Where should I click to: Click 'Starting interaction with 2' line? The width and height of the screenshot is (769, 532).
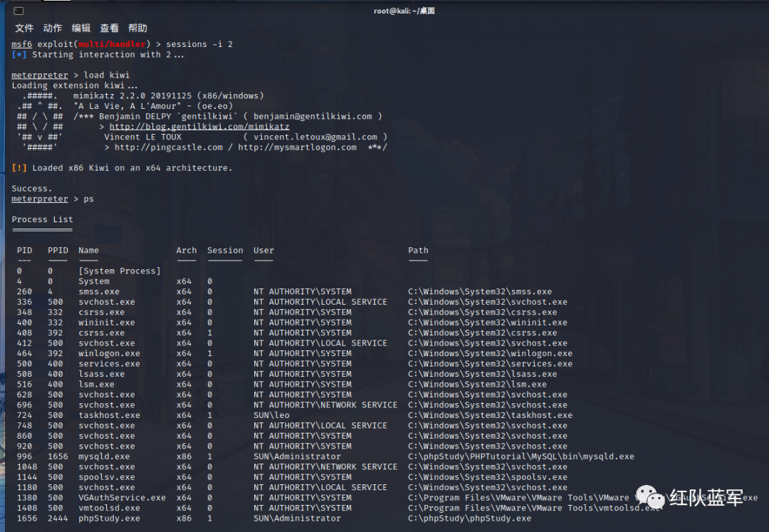tap(98, 54)
